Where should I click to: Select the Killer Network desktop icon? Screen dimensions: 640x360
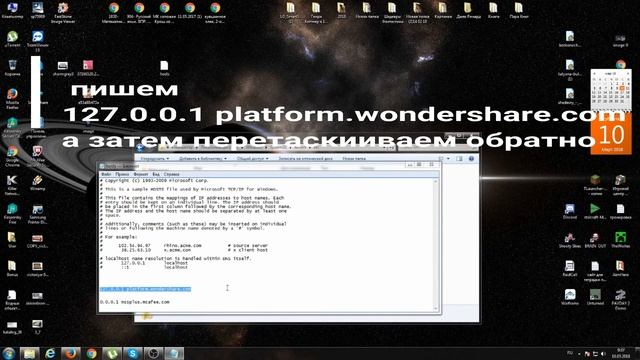(x=12, y=185)
